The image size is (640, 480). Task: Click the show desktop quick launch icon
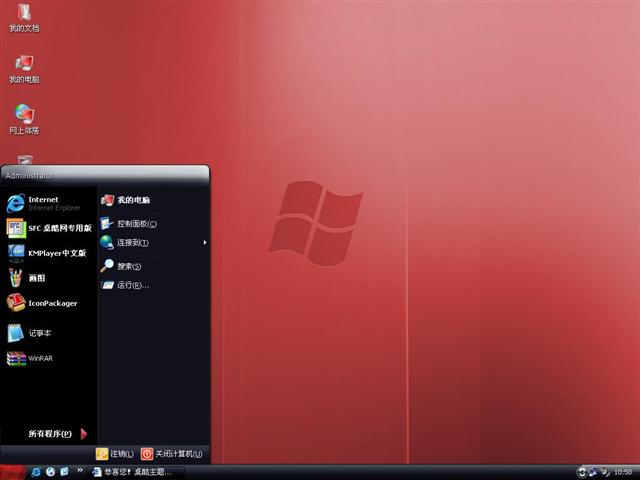point(64,472)
